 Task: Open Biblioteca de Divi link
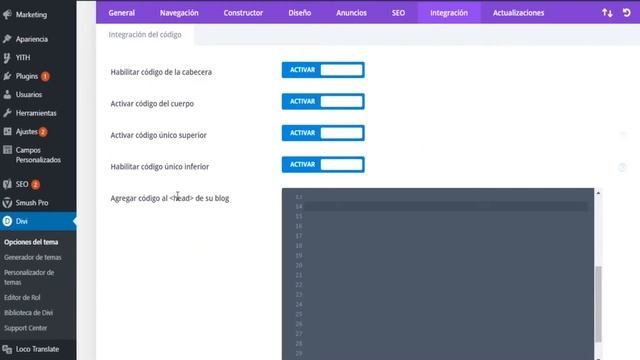point(28,313)
